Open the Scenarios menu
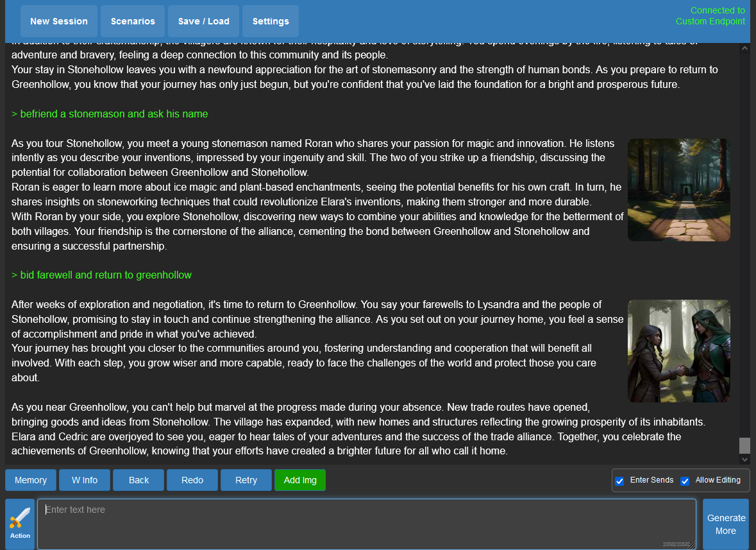Screen dimensions: 756x550 [x=133, y=21]
